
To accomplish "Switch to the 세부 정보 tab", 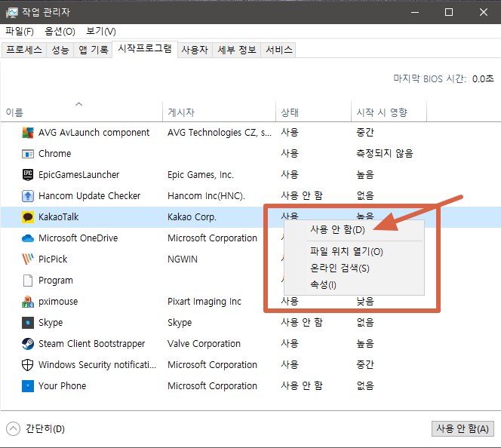I will [237, 50].
